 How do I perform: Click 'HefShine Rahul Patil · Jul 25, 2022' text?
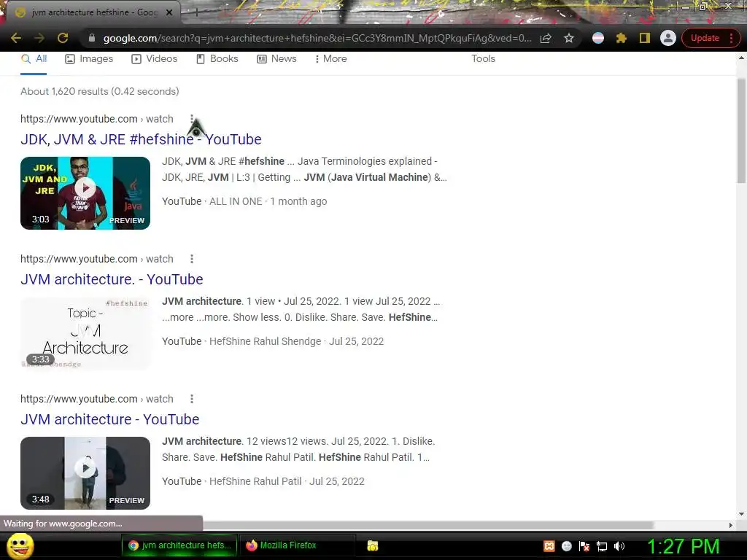[x=287, y=481]
